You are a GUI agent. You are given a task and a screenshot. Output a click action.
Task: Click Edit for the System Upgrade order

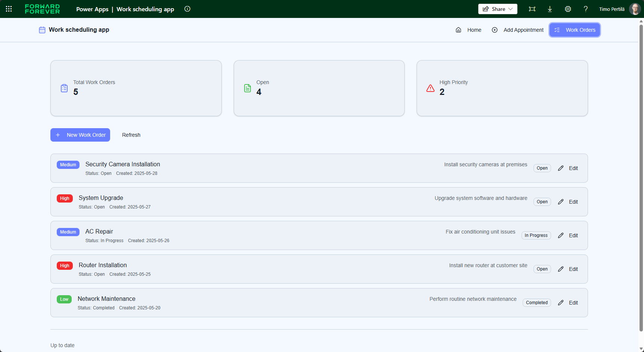(x=573, y=202)
